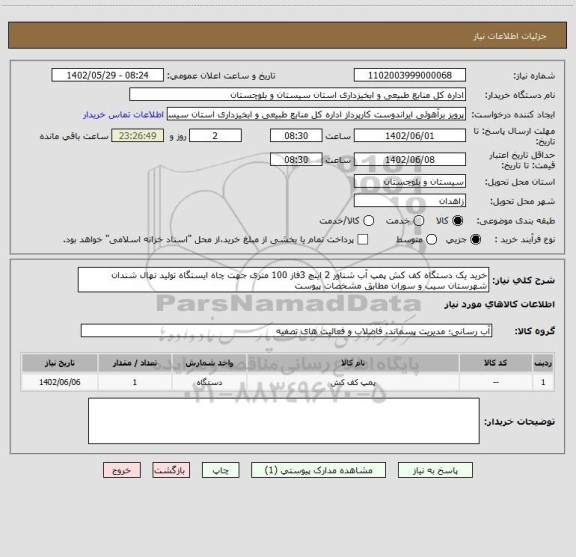The image size is (576, 557).
Task: Select the کالا/خدمت radio button
Action: pos(368,221)
